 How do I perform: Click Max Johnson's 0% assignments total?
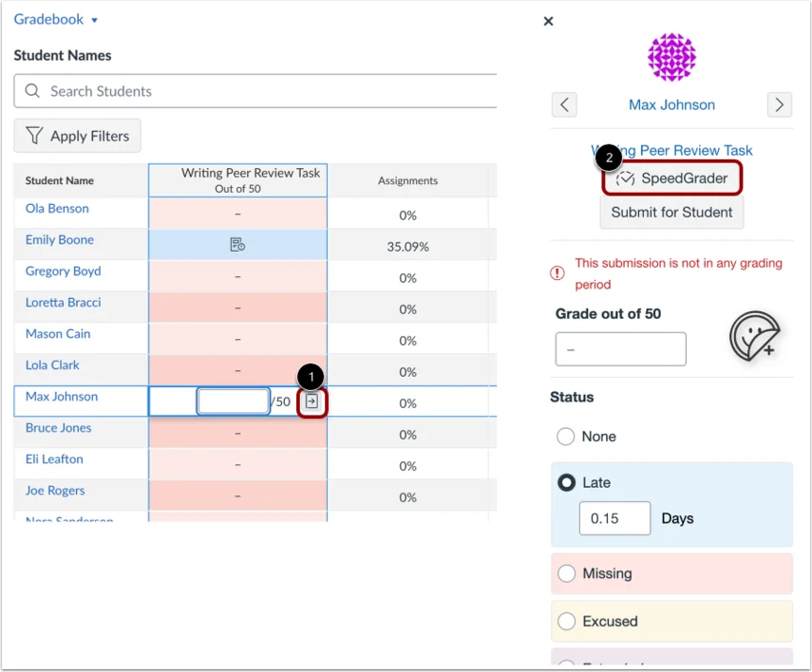pos(407,403)
